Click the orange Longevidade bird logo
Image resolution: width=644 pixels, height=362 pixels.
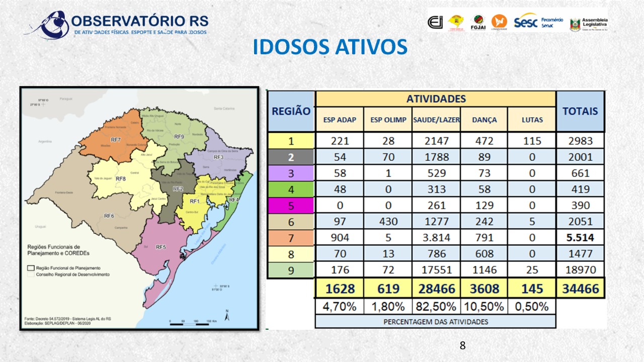click(499, 22)
